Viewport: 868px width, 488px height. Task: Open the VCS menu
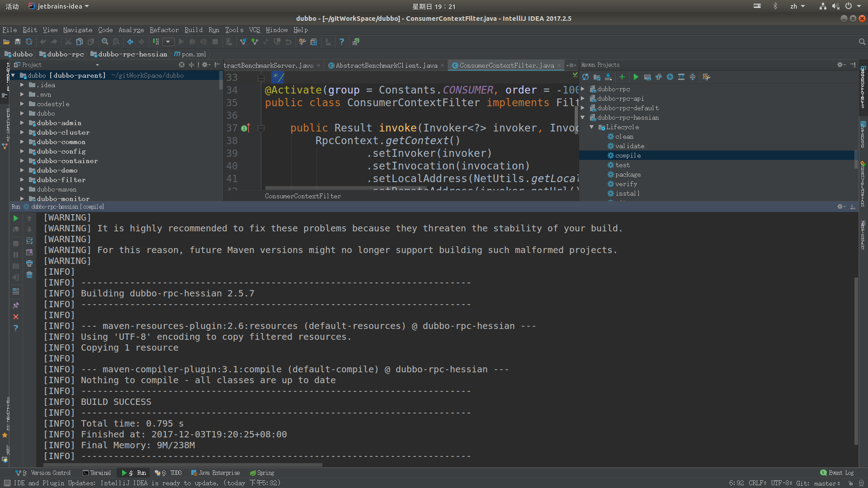tap(255, 30)
